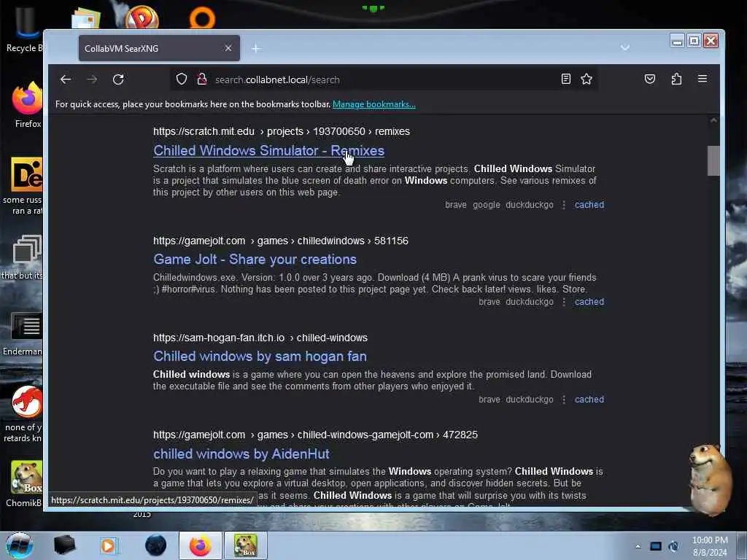Expand options dots for Game Jolt result
This screenshot has width=747, height=560.
click(x=564, y=302)
